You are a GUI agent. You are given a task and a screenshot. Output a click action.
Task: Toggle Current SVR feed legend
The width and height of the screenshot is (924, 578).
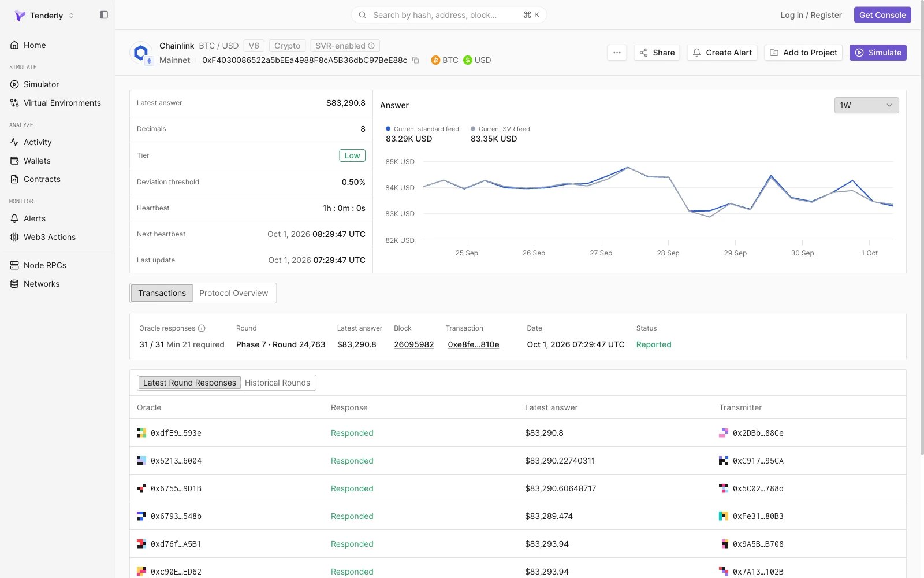click(x=500, y=129)
